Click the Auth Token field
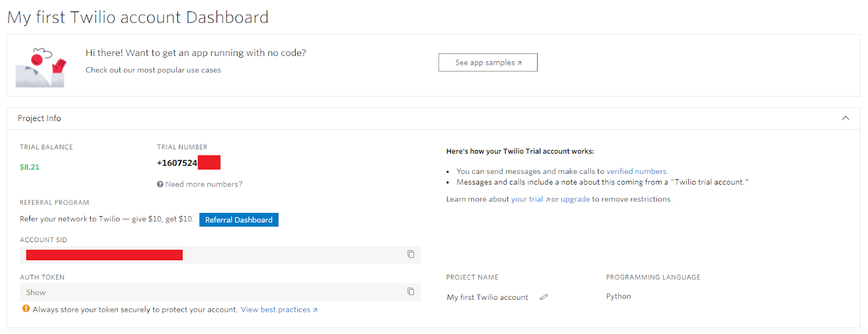 click(x=220, y=292)
